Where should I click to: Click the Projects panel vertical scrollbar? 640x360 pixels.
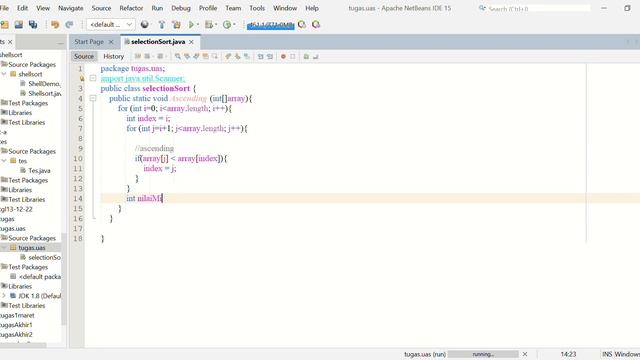(64, 279)
